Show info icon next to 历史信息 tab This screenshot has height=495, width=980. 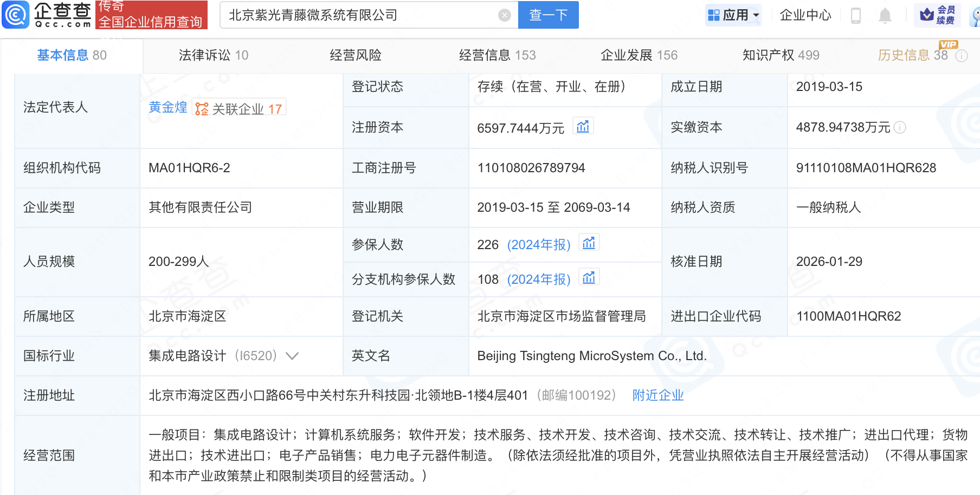[x=962, y=56]
